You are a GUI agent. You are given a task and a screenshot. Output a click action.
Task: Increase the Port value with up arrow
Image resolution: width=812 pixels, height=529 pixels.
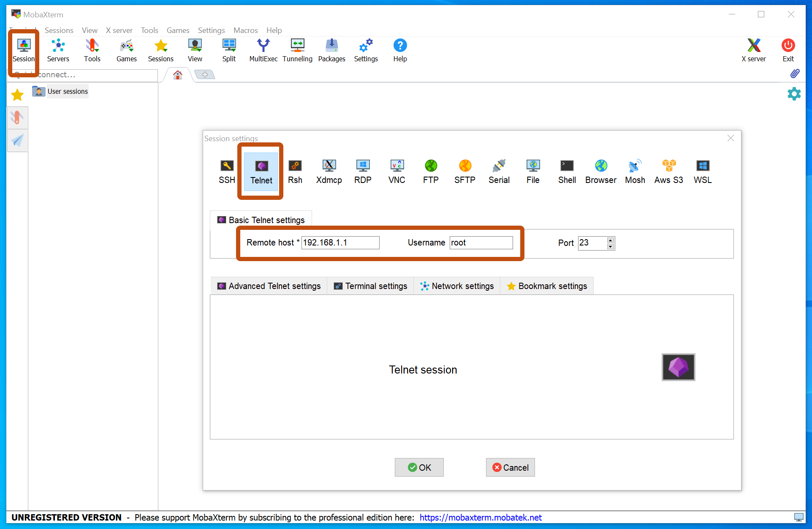pos(611,240)
